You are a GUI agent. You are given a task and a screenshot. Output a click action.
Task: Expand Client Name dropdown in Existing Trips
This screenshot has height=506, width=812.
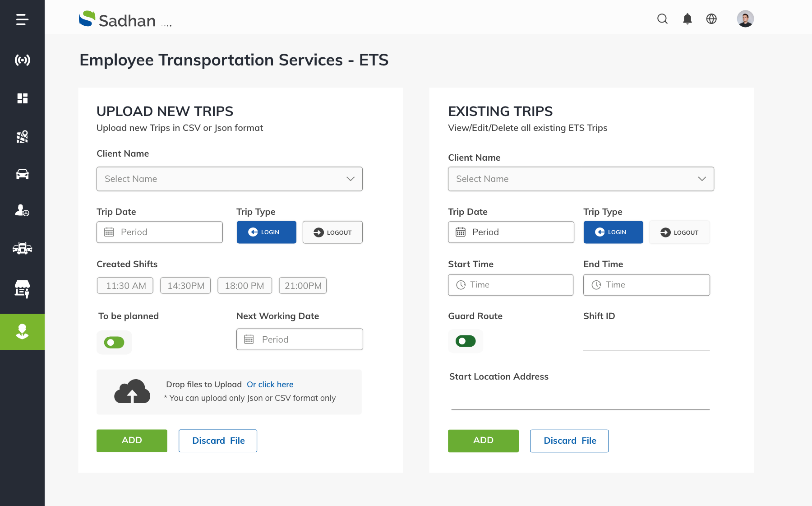(581, 179)
